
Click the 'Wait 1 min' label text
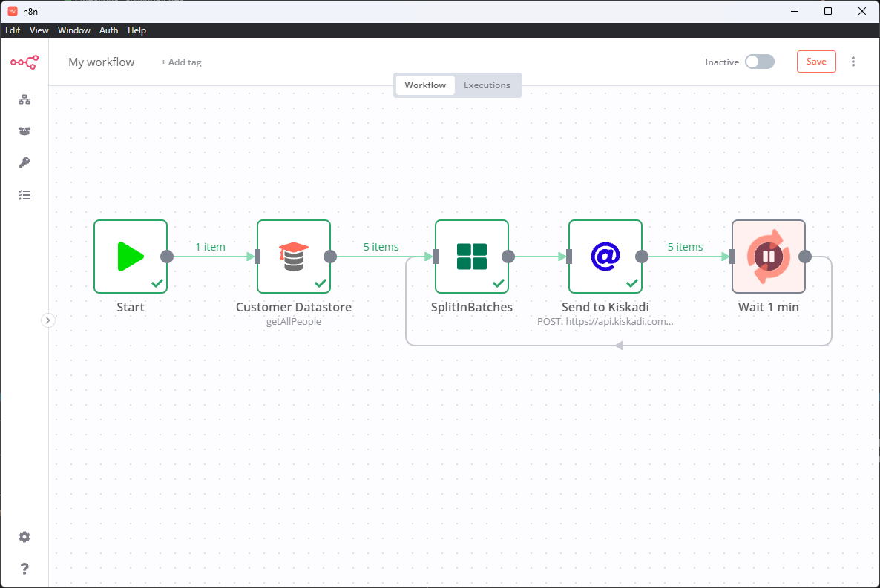768,307
